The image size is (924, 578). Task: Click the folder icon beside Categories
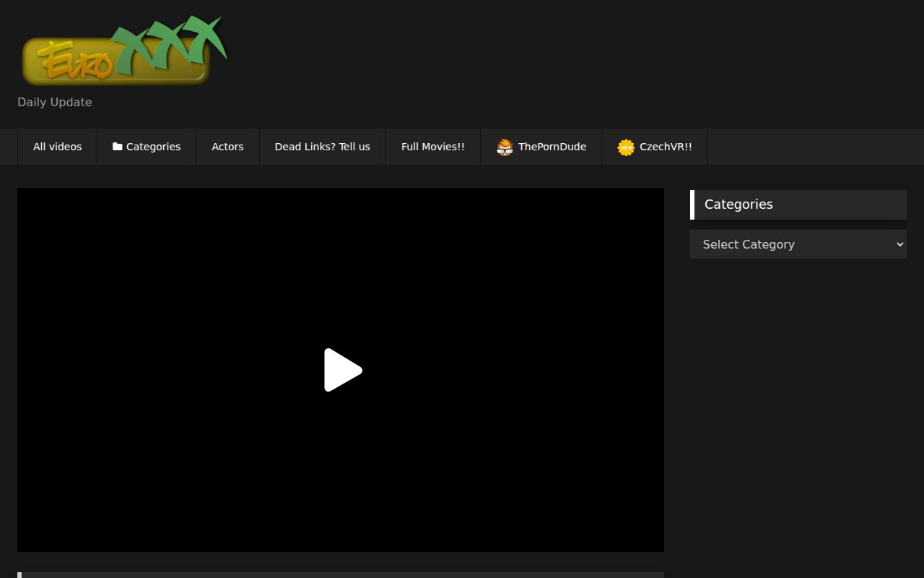point(117,146)
